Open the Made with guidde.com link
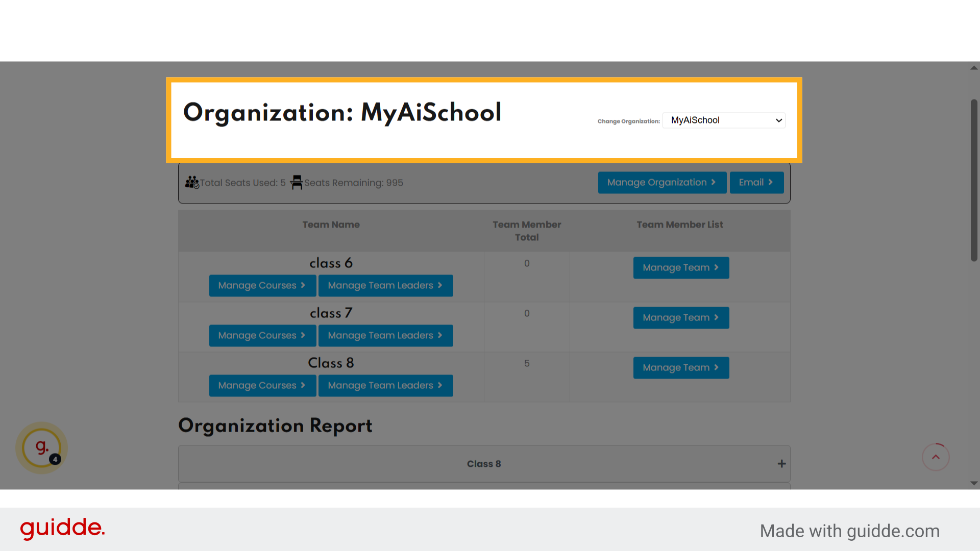The image size is (980, 551). (849, 531)
